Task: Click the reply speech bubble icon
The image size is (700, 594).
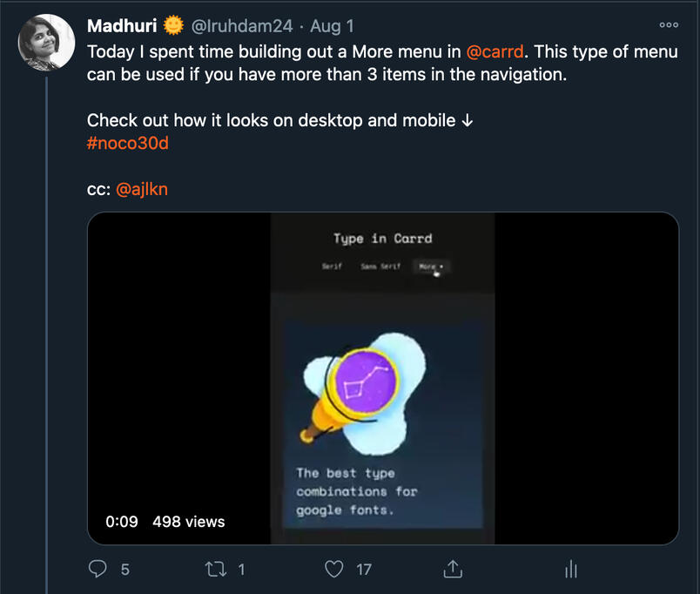Action: (98, 569)
